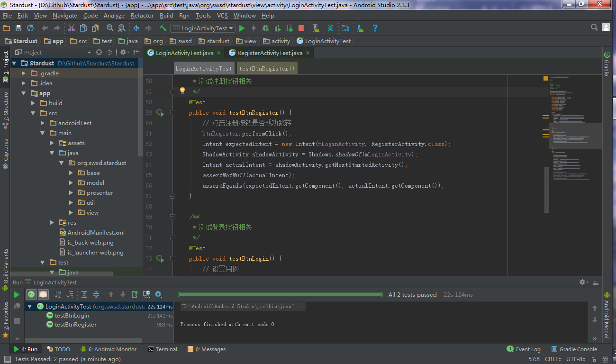Click the Make Project hammer icon
This screenshot has height=364, width=616.
click(163, 28)
